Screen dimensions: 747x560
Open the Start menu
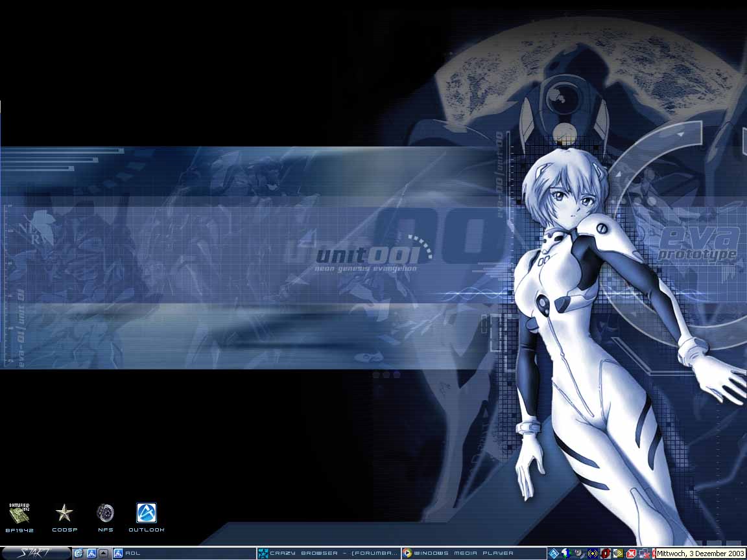(36, 554)
